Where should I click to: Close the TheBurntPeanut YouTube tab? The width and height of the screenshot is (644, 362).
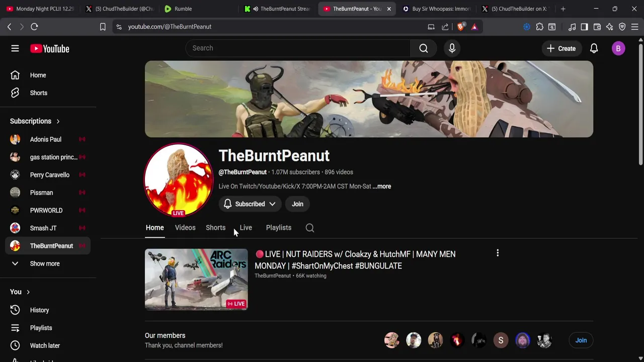[389, 9]
